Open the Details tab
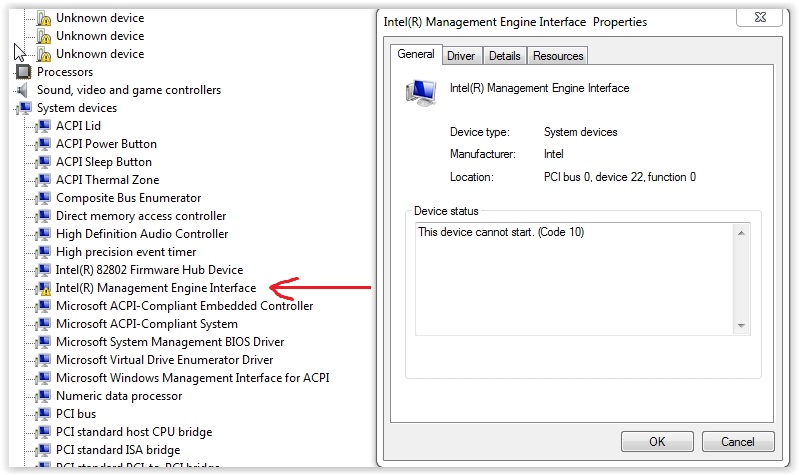Screen dimensions: 799x475 (x=504, y=56)
